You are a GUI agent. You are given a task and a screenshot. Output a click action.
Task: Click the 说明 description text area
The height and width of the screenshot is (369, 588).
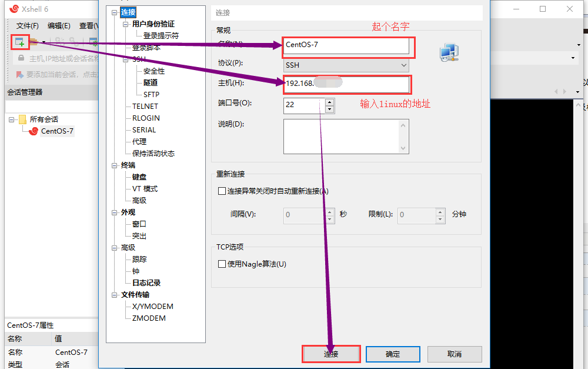[x=346, y=137]
